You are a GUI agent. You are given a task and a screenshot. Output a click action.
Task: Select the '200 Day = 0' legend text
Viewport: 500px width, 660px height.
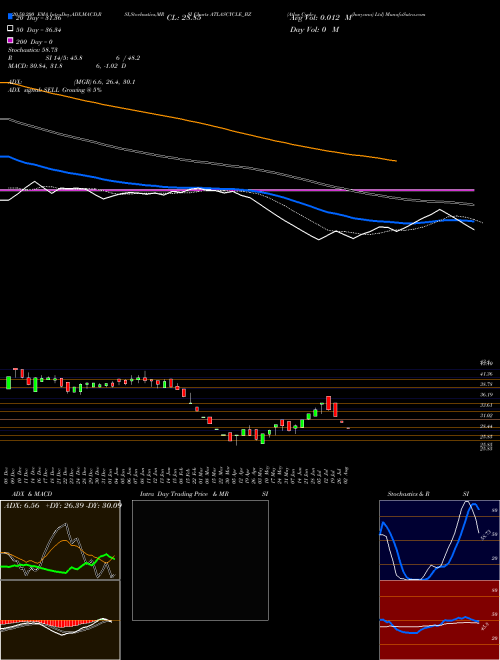(34, 42)
